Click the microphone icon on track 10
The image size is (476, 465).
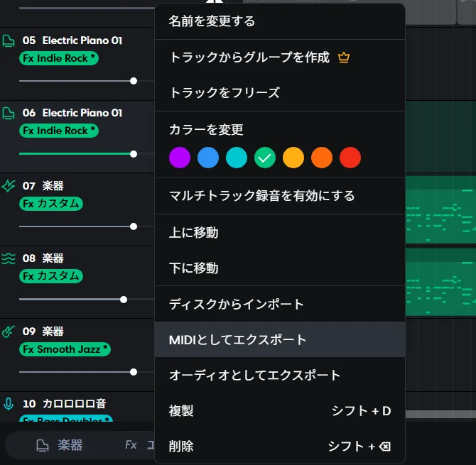9,404
